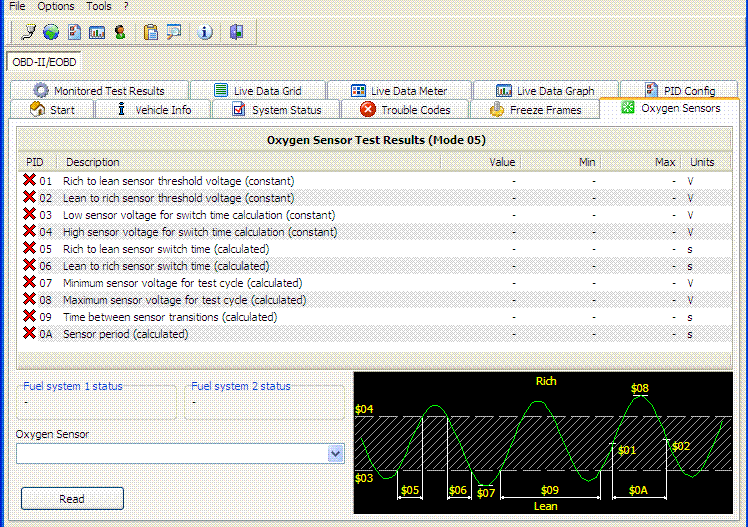
Task: Click the 'Fuel system 1 status' label
Action: [x=73, y=386]
